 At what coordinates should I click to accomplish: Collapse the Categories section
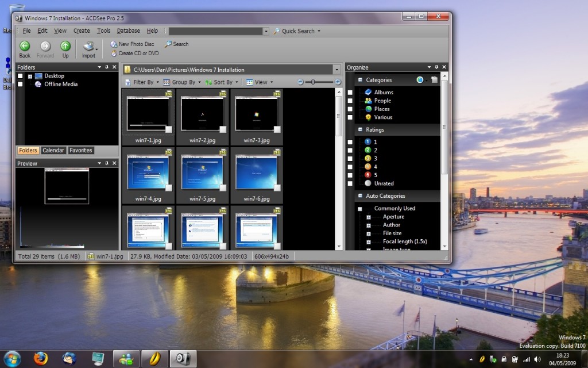point(360,79)
